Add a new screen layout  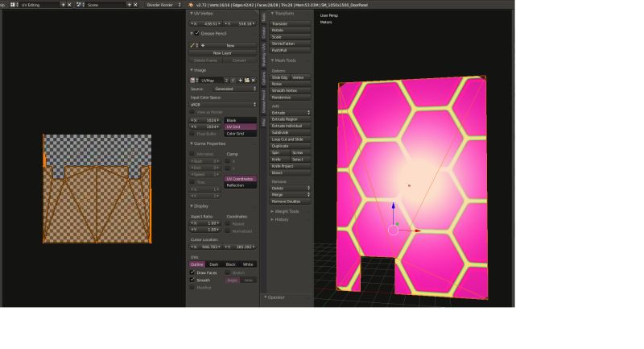[x=63, y=5]
